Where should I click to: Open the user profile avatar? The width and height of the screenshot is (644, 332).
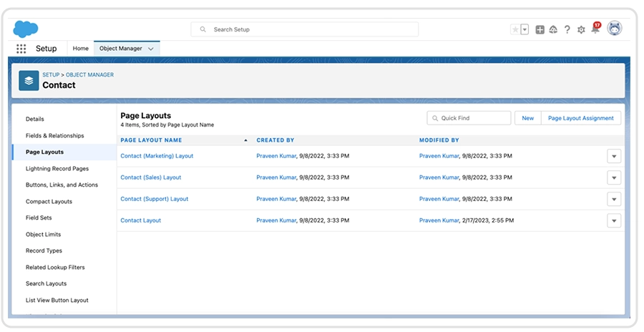point(614,29)
